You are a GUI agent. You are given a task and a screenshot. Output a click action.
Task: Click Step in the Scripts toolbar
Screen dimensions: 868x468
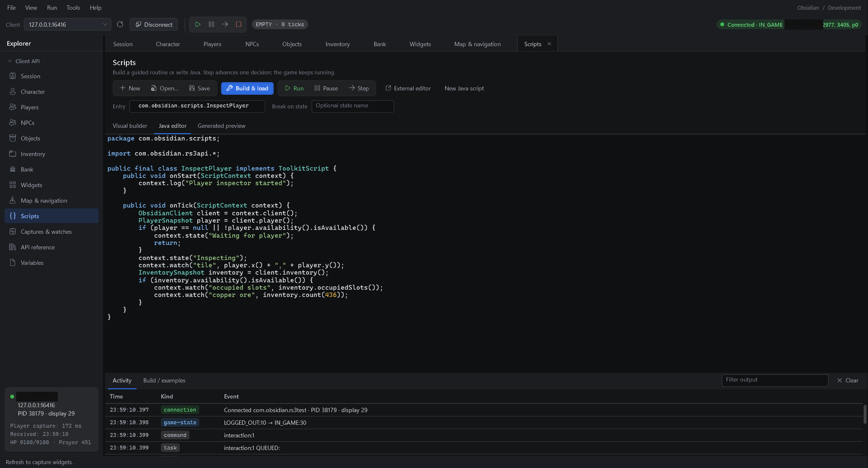point(359,88)
